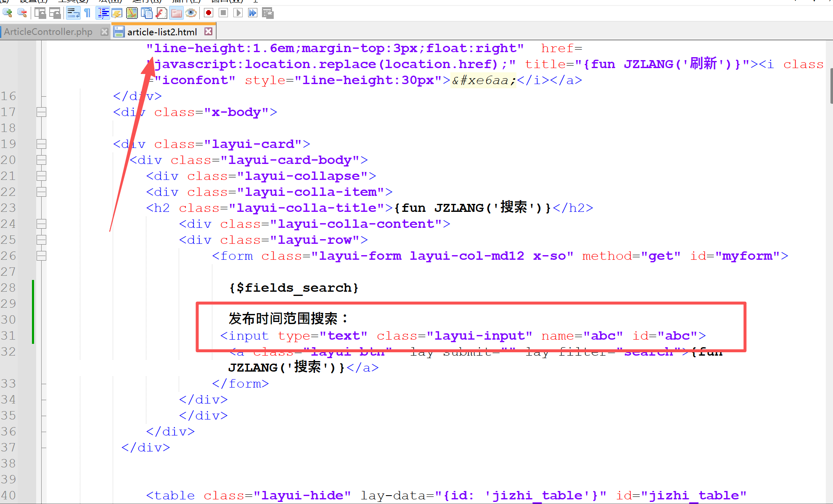Viewport: 833px width, 504px height.
Task: Open the Document Map panel icon
Action: tap(132, 13)
